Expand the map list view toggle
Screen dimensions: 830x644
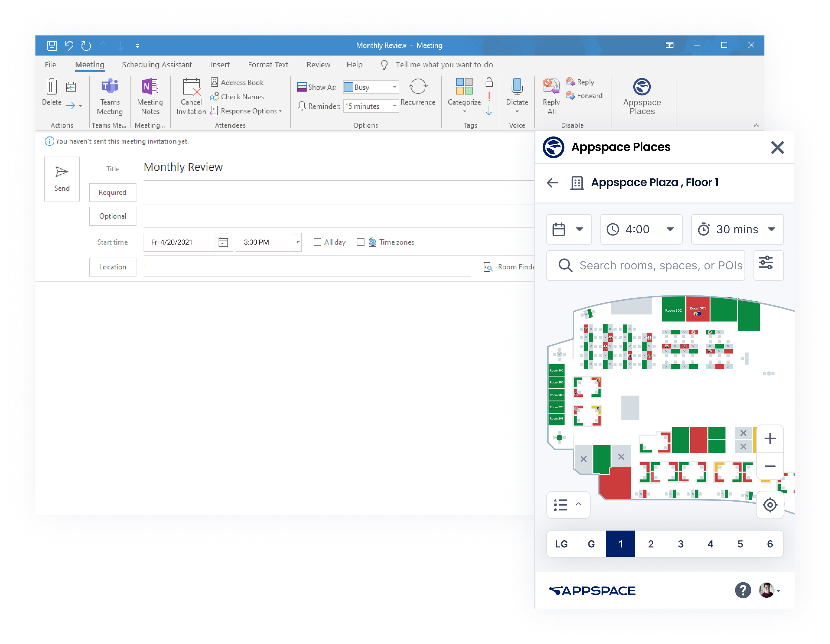coord(568,505)
